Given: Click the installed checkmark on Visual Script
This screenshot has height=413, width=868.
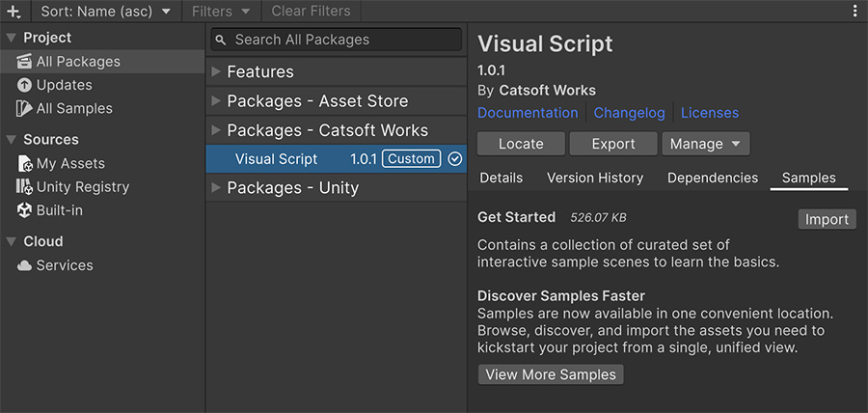Looking at the screenshot, I should click(454, 159).
